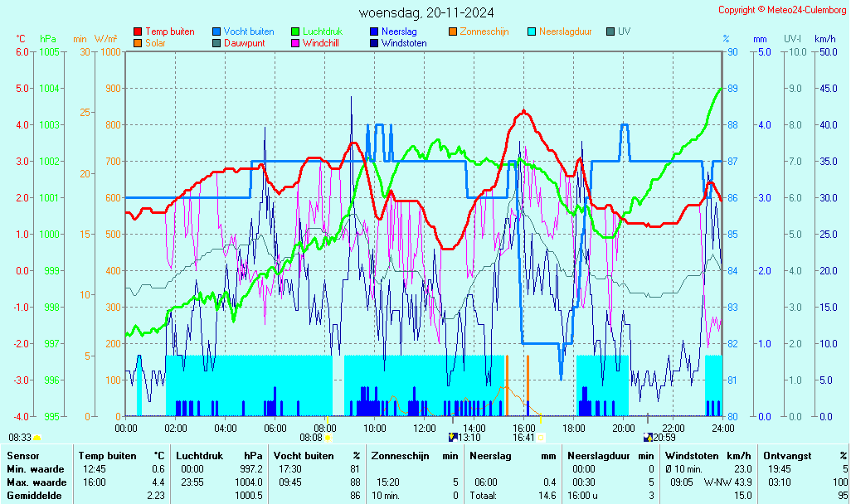Click the UV legend label
851x504 pixels.
point(624,31)
